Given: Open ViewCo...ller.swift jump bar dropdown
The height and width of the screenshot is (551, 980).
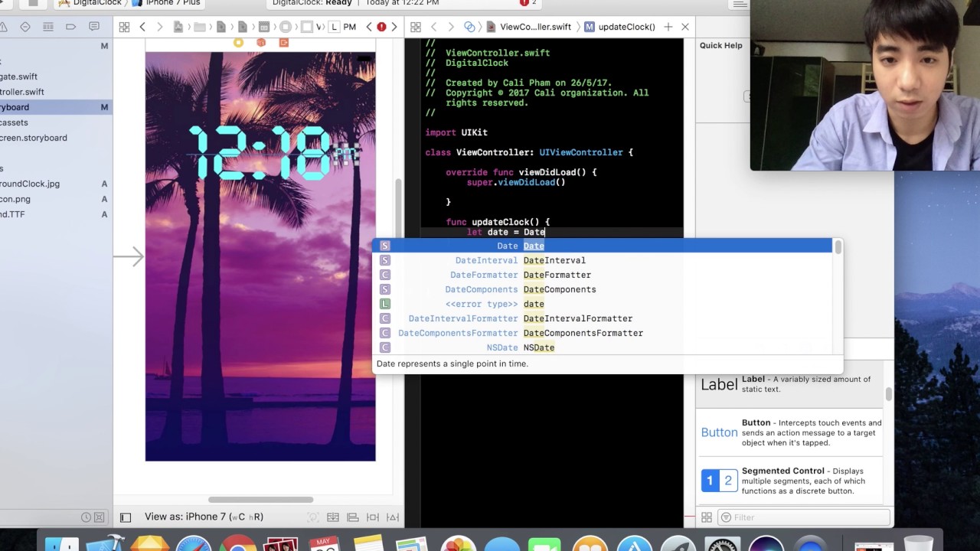Looking at the screenshot, I should click(x=529, y=27).
